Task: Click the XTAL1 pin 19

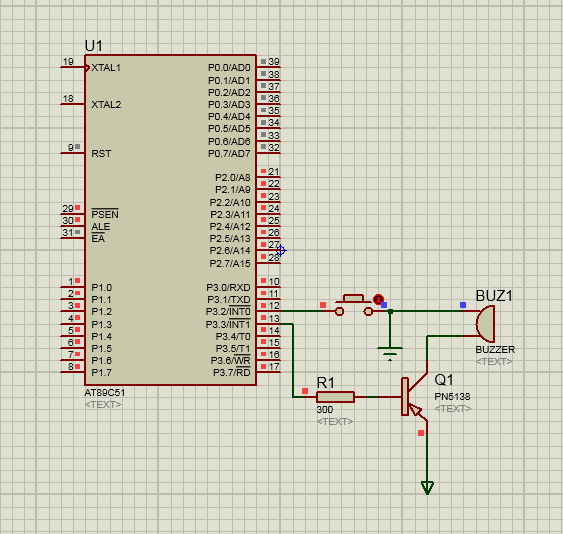Action: point(73,67)
